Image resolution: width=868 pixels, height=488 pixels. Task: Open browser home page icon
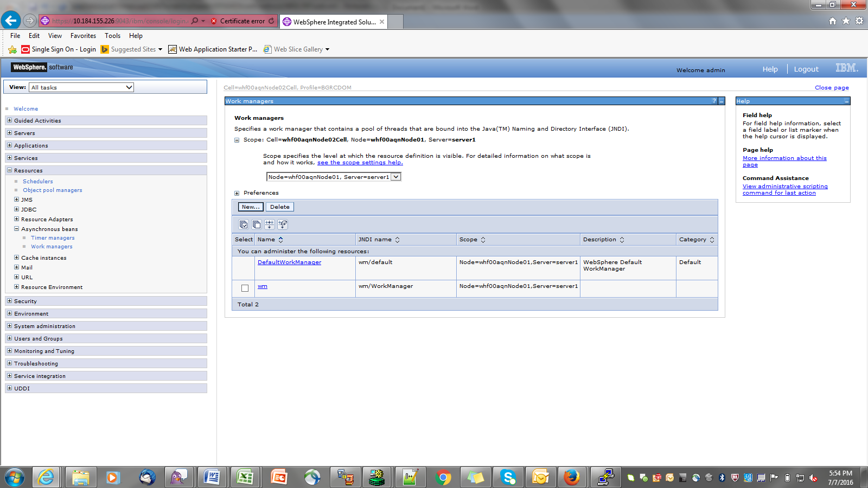tap(833, 21)
